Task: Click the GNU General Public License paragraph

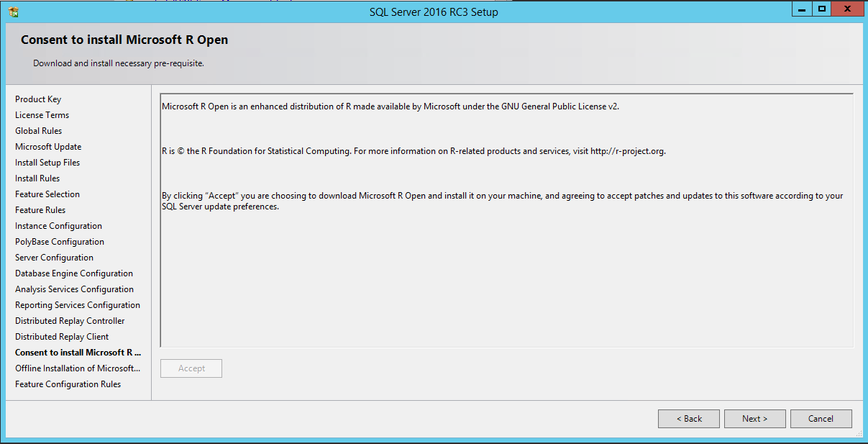Action: pyautogui.click(x=390, y=107)
